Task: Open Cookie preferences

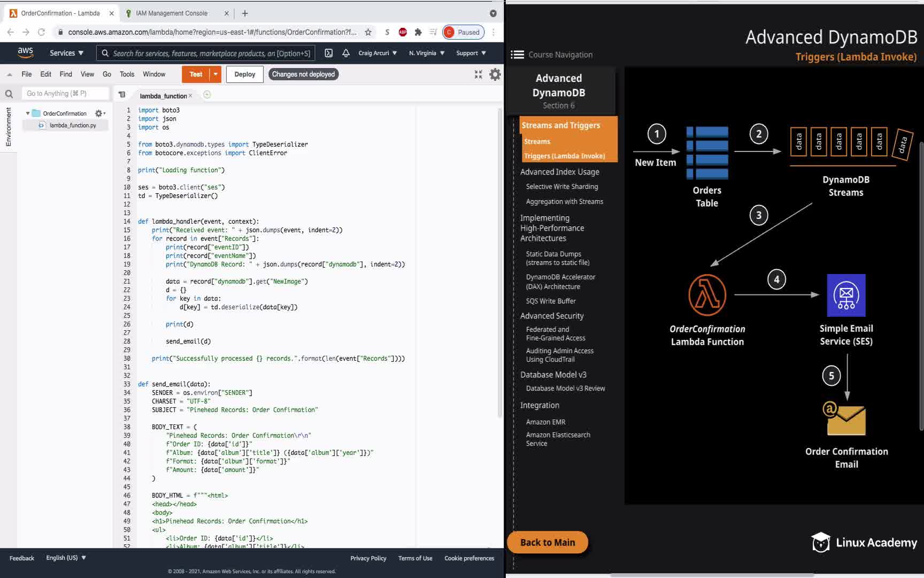Action: [469, 558]
